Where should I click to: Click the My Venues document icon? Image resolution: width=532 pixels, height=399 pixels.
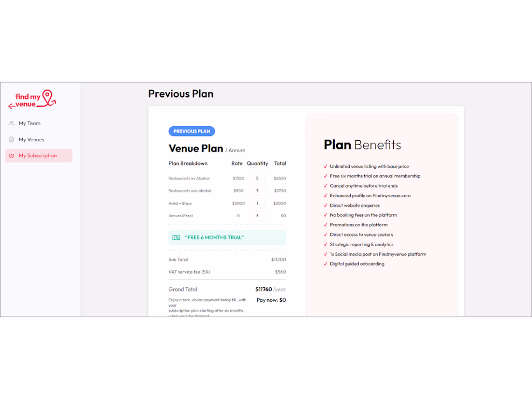click(x=12, y=140)
